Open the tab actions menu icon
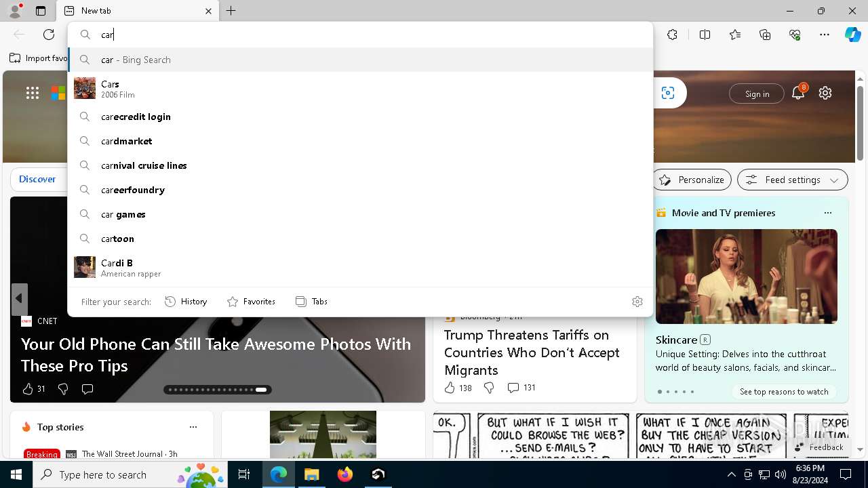Image resolution: width=868 pixels, height=488 pixels. point(41,11)
